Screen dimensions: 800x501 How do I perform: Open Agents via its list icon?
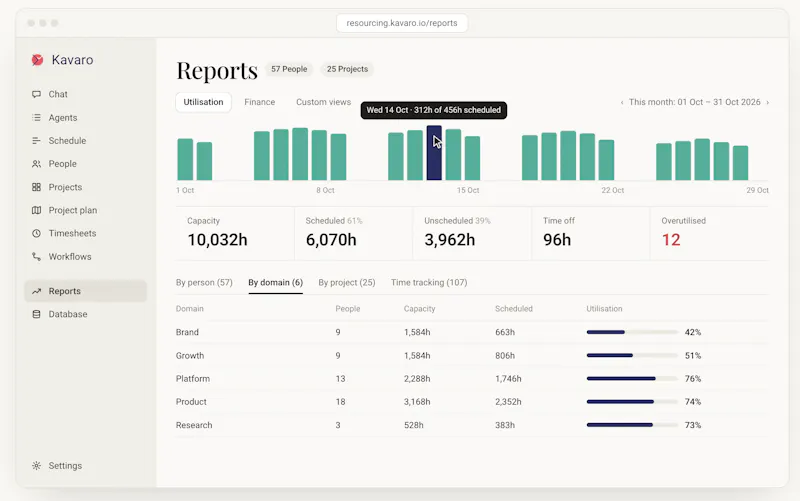tap(36, 117)
